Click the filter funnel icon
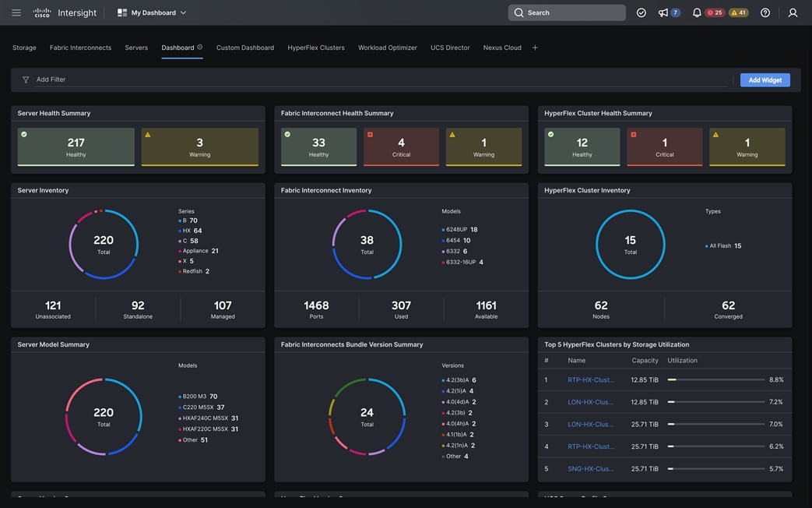 tap(26, 79)
